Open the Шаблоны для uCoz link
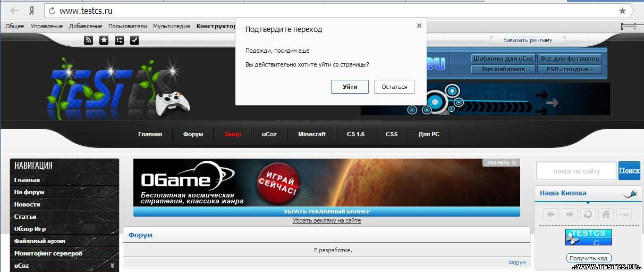This screenshot has height=272, width=644. point(503,59)
